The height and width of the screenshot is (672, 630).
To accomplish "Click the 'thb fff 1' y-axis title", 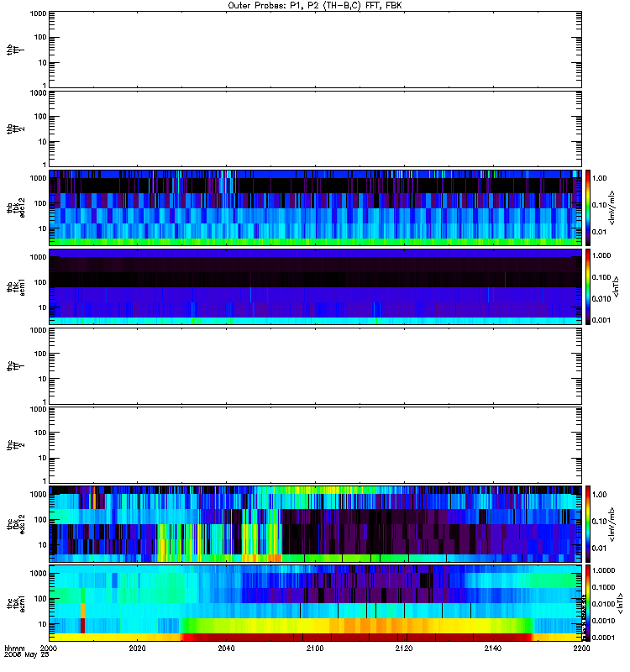I will tap(15, 50).
